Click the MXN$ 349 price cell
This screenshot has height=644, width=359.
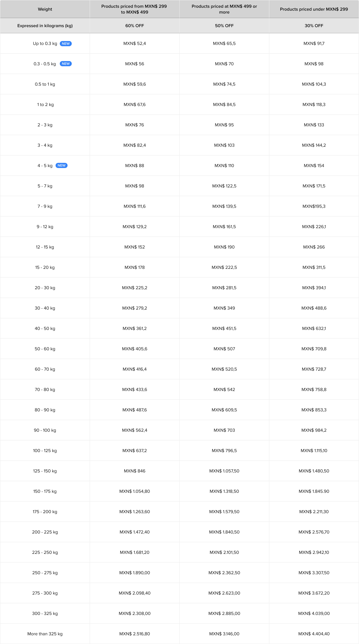(x=224, y=308)
